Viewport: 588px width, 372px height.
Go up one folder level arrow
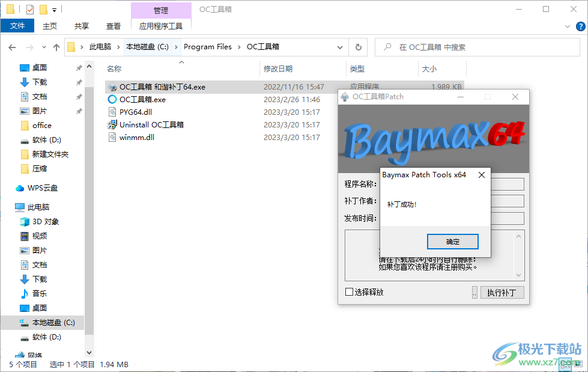pyautogui.click(x=56, y=47)
